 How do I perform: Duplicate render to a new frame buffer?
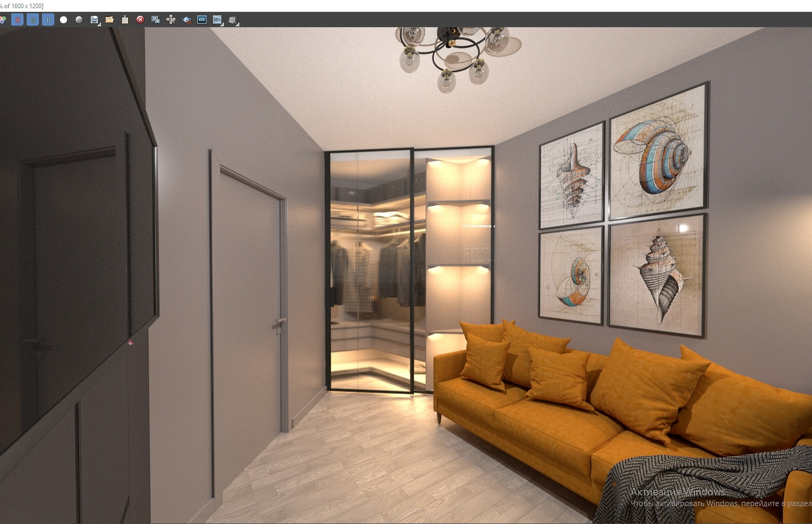coord(156,20)
